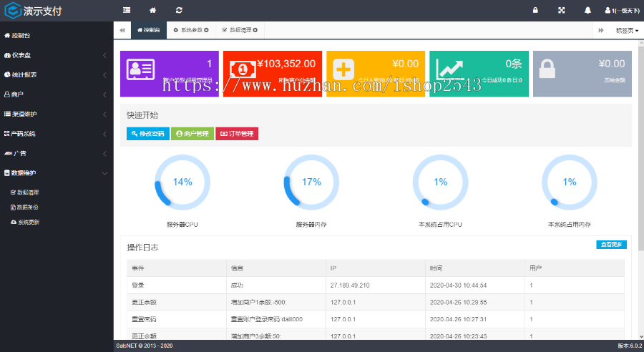The width and height of the screenshot is (644, 352).
Task: Click the grid icon beside 产码系统
Action: tap(6, 134)
